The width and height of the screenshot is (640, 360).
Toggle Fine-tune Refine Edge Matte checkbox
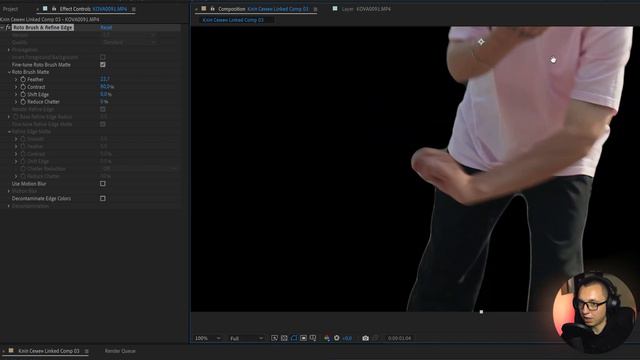[x=103, y=124]
